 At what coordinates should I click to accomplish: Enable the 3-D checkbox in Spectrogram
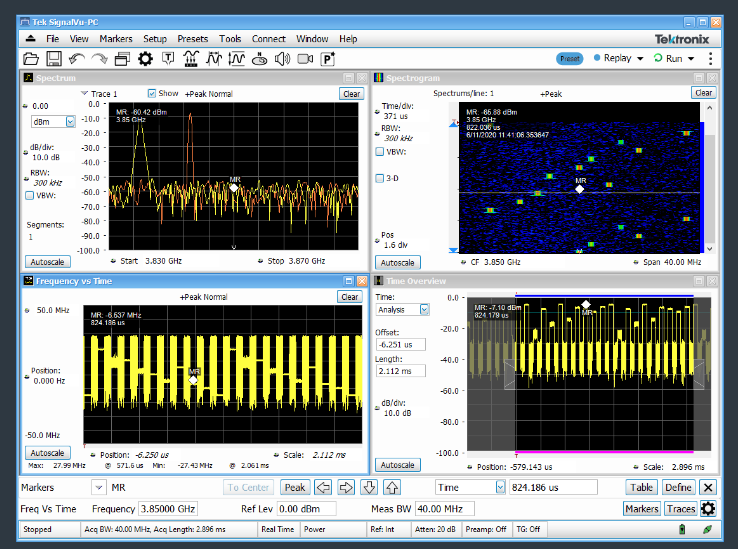[380, 178]
